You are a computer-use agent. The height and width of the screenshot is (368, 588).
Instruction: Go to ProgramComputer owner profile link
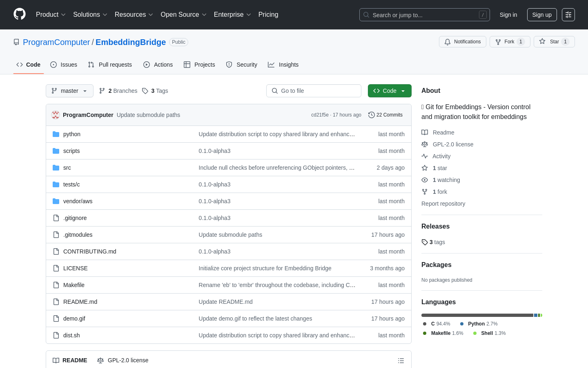(56, 42)
